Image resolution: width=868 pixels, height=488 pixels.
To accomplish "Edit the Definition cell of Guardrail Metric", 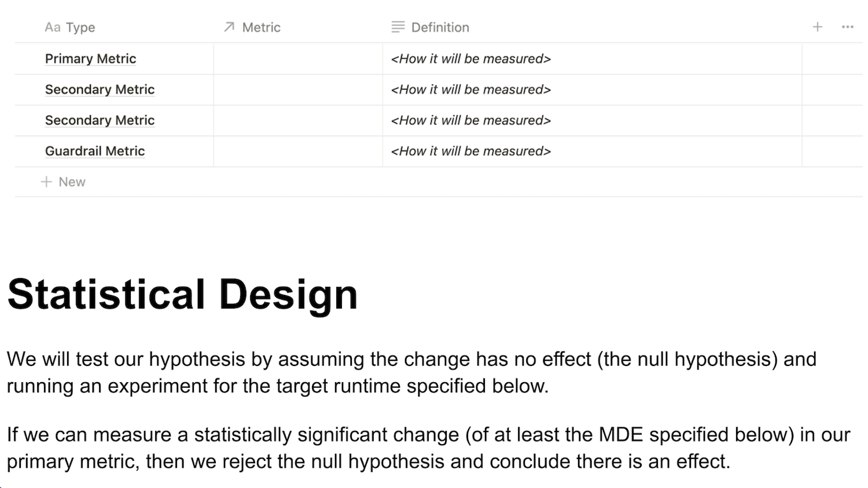I will tap(590, 151).
